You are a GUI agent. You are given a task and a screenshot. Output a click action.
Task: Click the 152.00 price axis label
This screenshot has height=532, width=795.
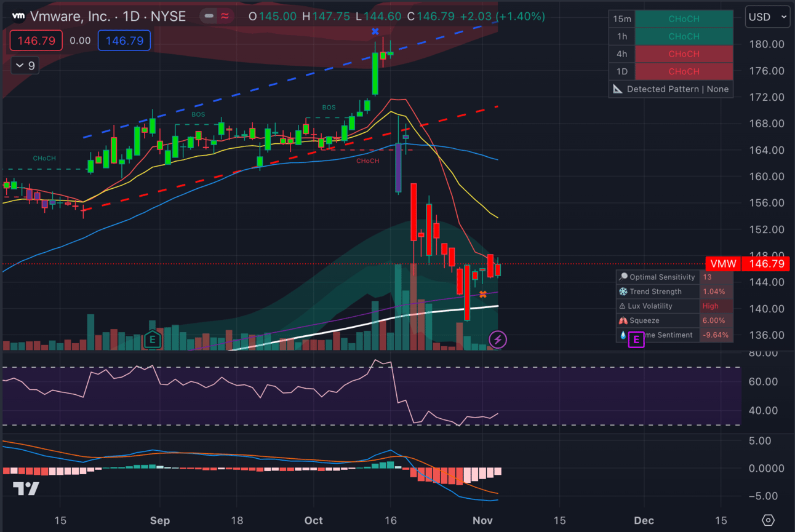(767, 229)
